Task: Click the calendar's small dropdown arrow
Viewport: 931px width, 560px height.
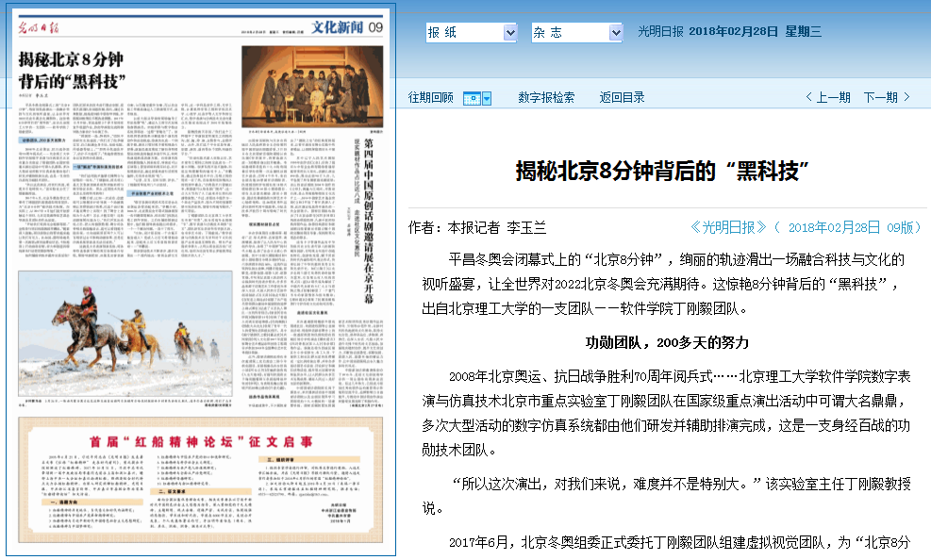Action: pyautogui.click(x=486, y=97)
